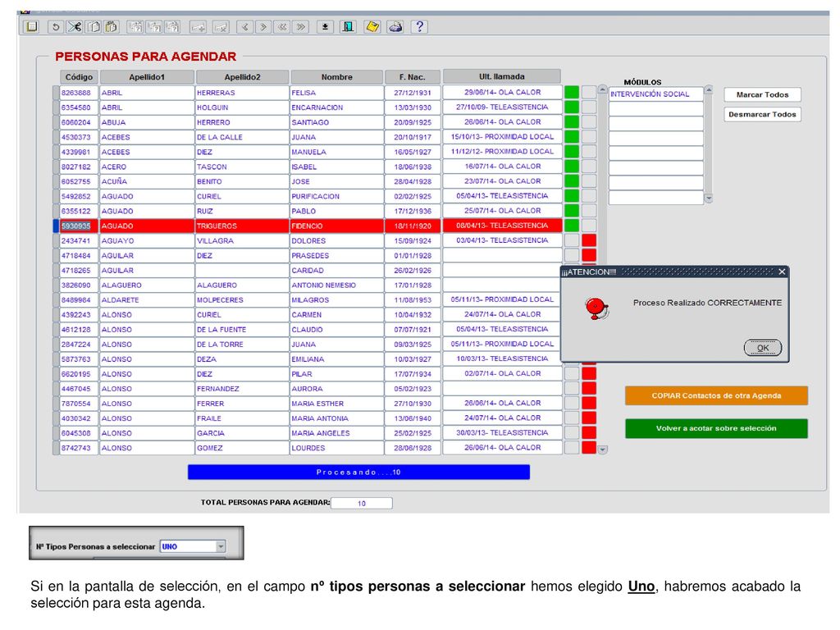Click the MÓDULOS list scroll-up arrow
This screenshot has width=840, height=630.
708,89
